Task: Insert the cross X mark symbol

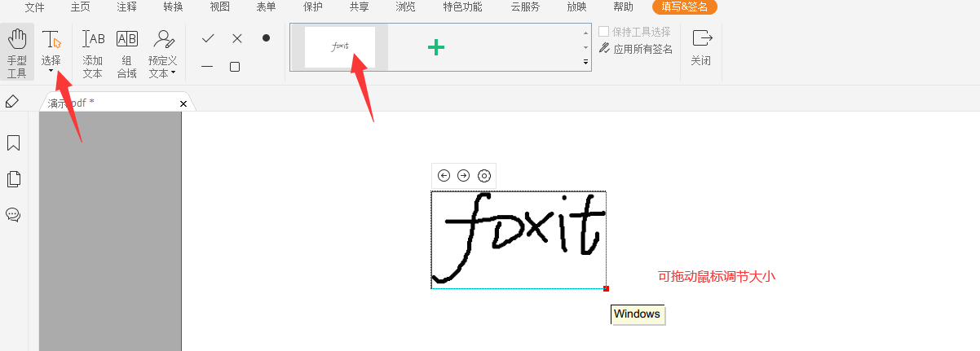Action: [236, 38]
